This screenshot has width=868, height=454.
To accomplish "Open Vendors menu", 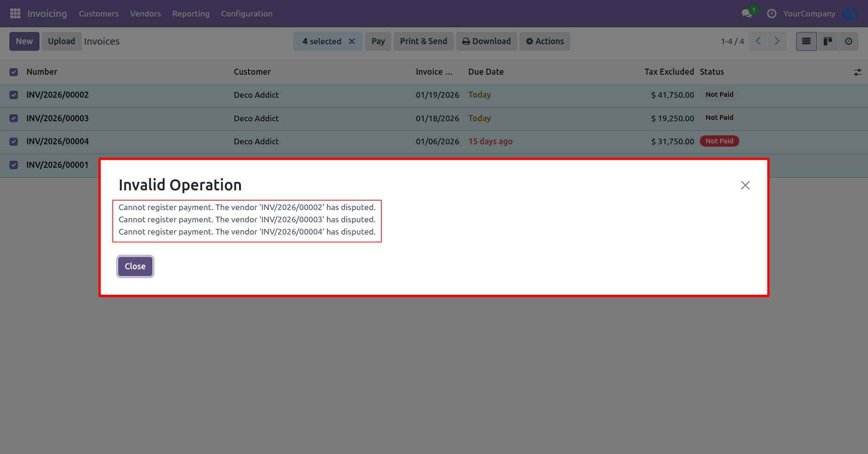I will [146, 14].
